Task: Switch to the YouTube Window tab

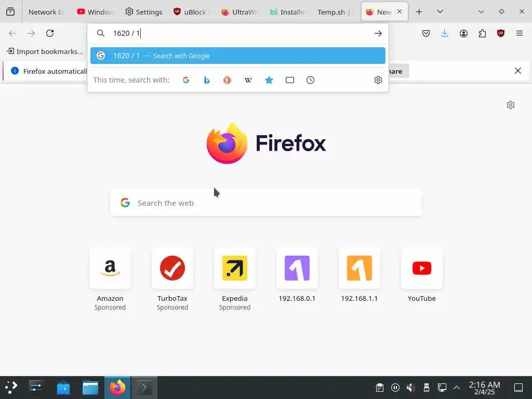Action: (x=95, y=12)
